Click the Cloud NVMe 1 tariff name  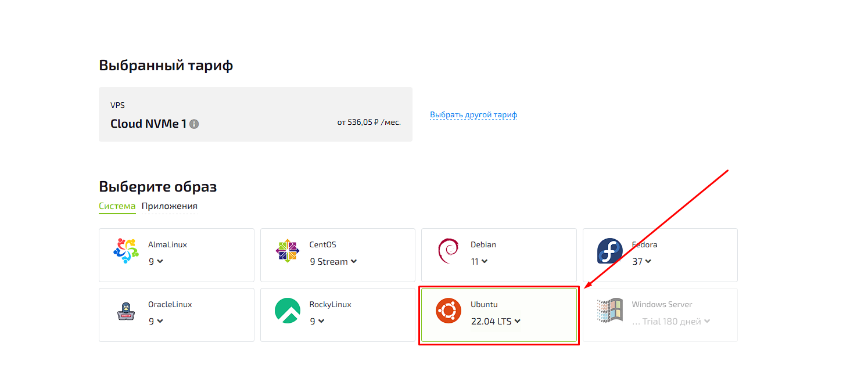tap(148, 124)
